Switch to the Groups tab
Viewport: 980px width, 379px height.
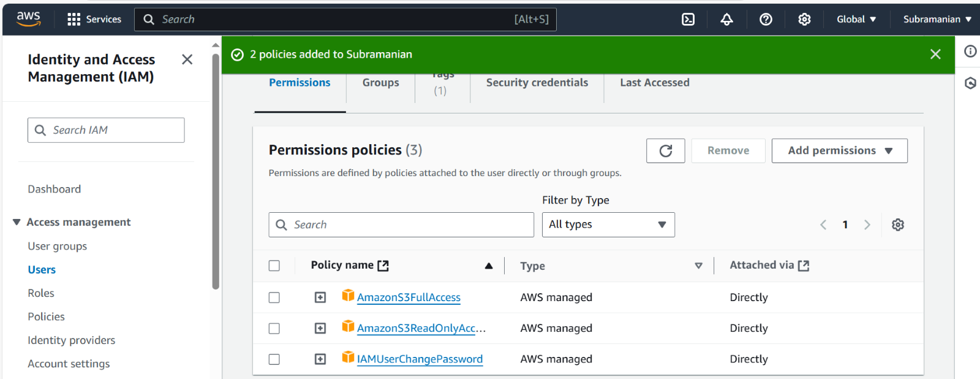tap(380, 83)
